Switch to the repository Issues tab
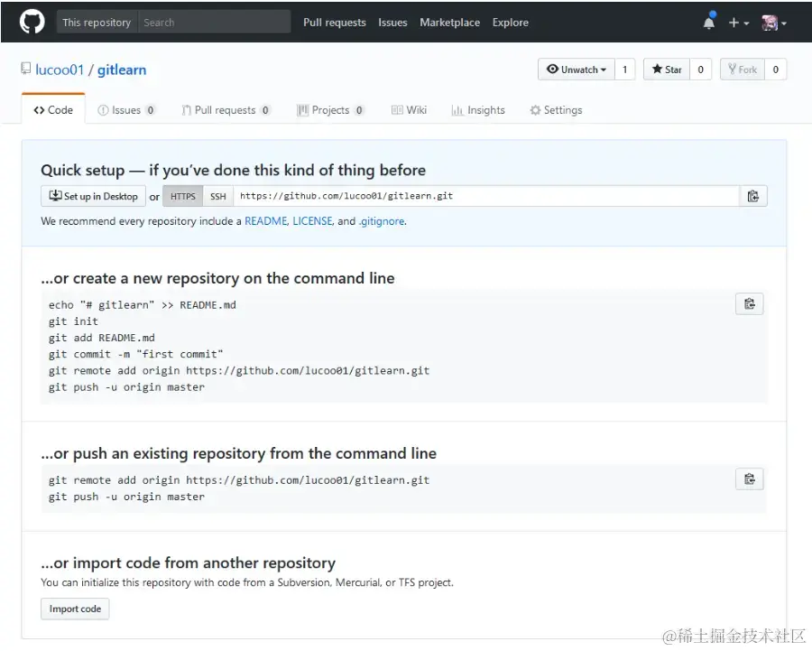The image size is (812, 651). pos(125,110)
